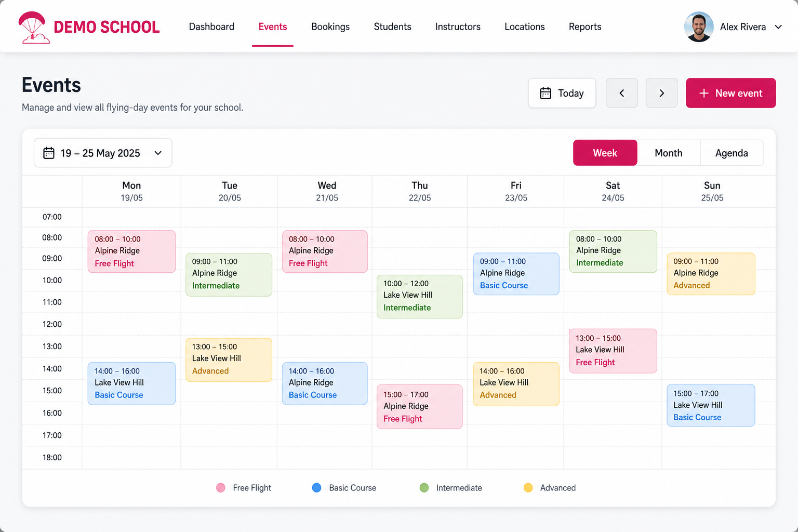Click the plus icon in New event
The width and height of the screenshot is (798, 532).
pos(704,93)
